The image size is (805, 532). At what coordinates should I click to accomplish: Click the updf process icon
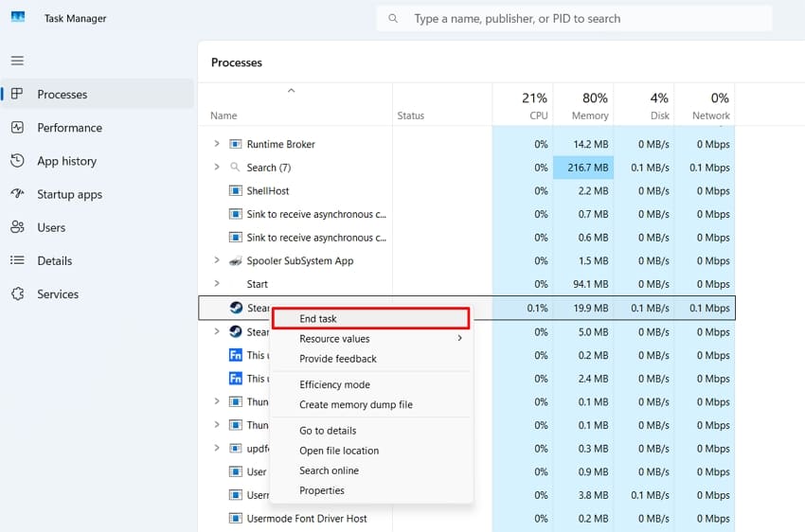(x=235, y=449)
